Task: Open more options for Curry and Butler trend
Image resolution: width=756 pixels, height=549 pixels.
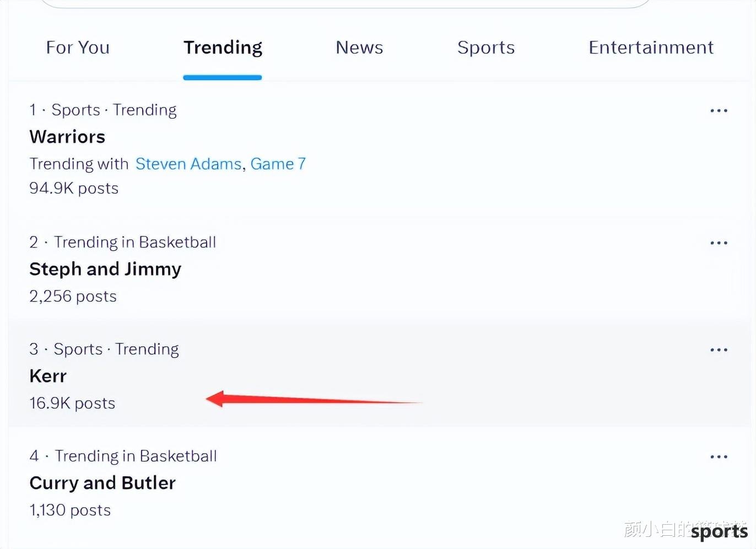Action: [x=719, y=457]
